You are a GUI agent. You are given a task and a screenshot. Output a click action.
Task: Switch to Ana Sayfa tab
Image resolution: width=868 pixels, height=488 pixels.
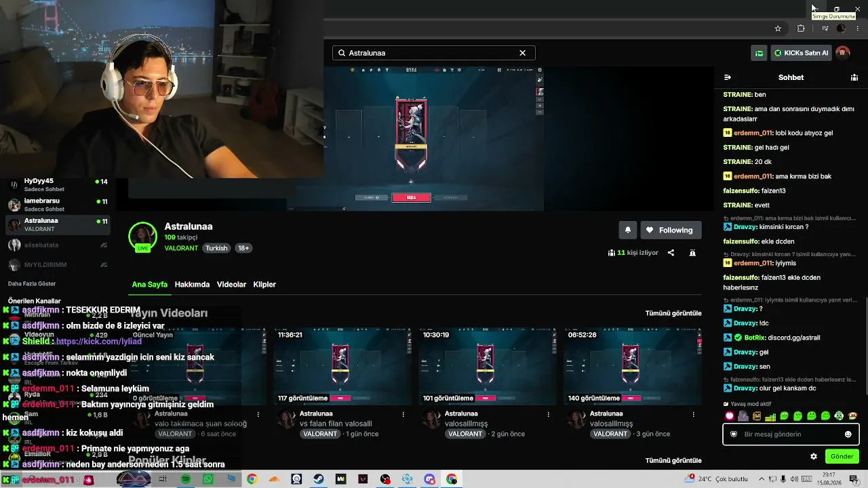(x=150, y=285)
